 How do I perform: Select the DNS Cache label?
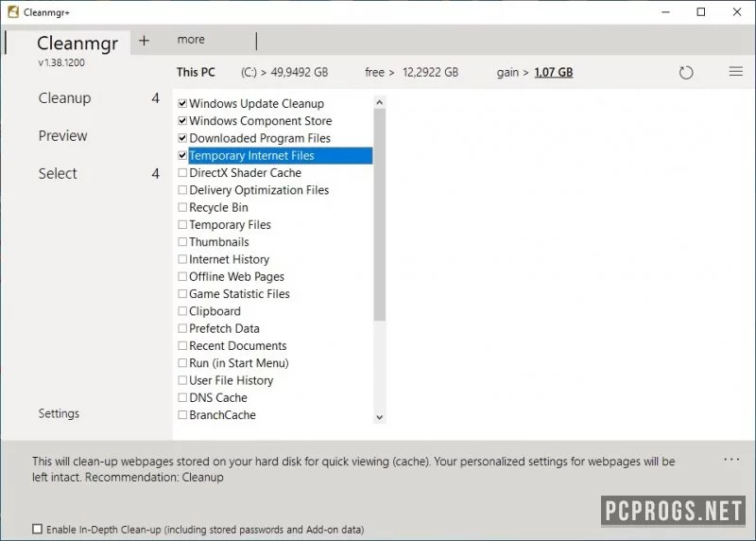(x=218, y=397)
